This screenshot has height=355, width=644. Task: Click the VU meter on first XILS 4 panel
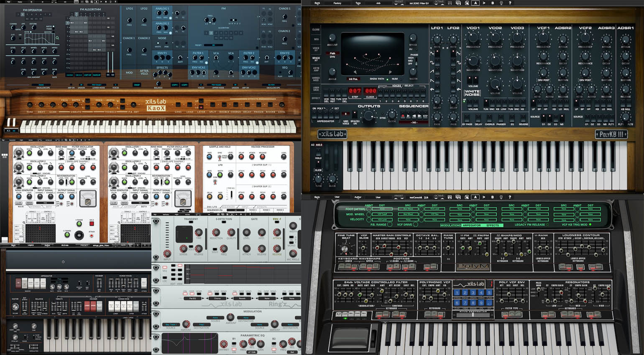[x=87, y=199]
